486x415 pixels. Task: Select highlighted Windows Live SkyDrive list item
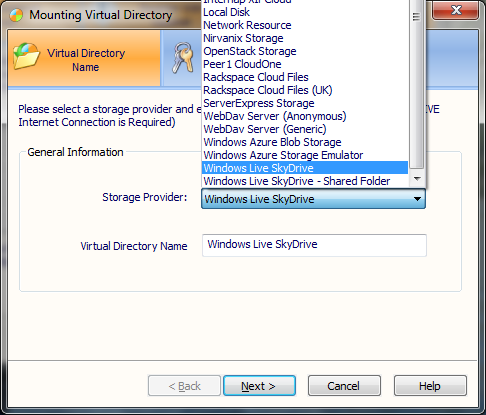(305, 168)
